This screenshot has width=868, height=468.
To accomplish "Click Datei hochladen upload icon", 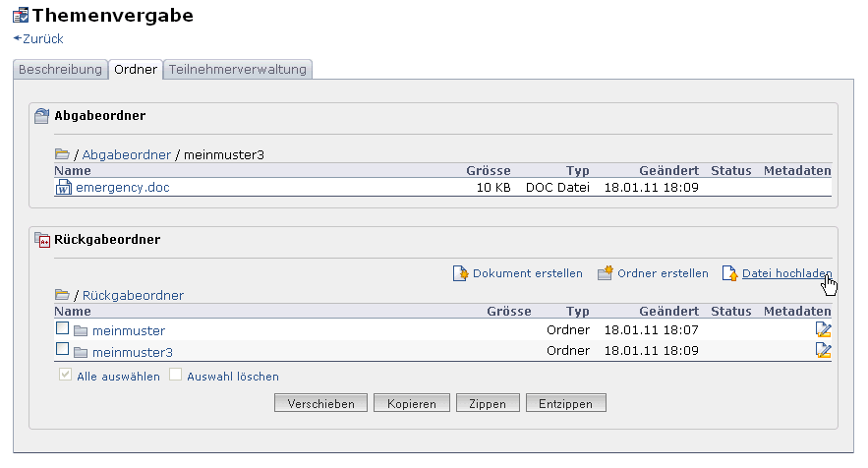I will click(729, 273).
